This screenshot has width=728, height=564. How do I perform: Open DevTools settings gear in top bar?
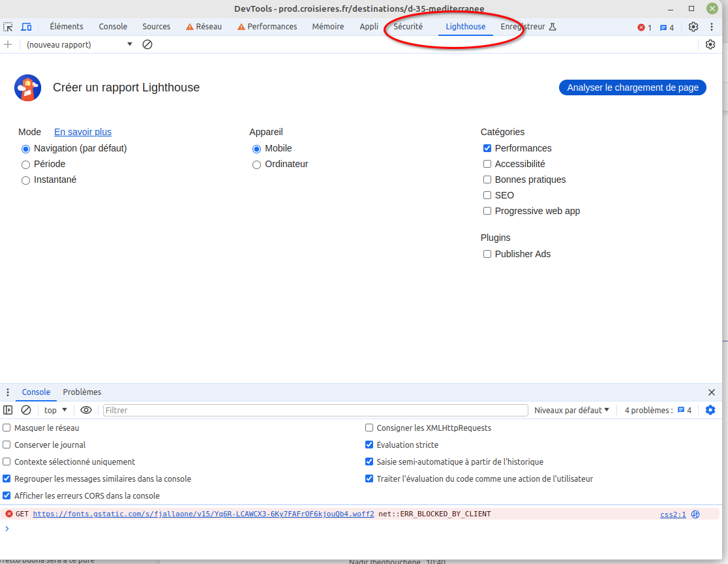pyautogui.click(x=693, y=27)
